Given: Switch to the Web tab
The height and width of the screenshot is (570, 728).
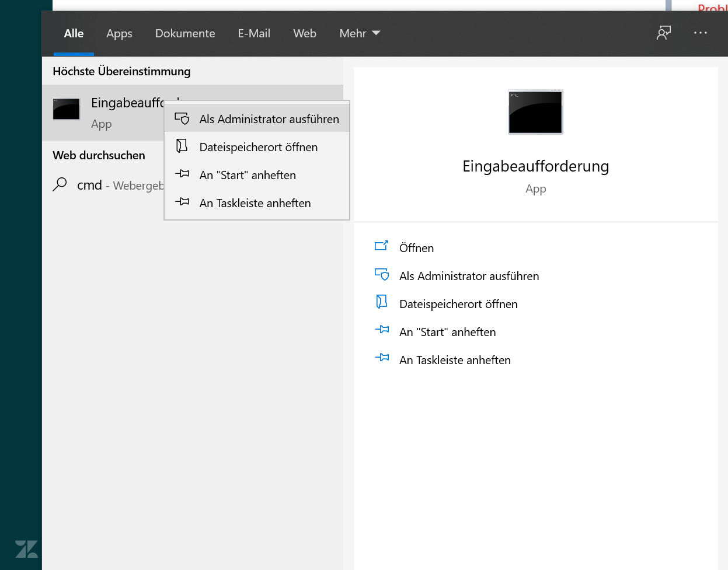Looking at the screenshot, I should pos(305,33).
